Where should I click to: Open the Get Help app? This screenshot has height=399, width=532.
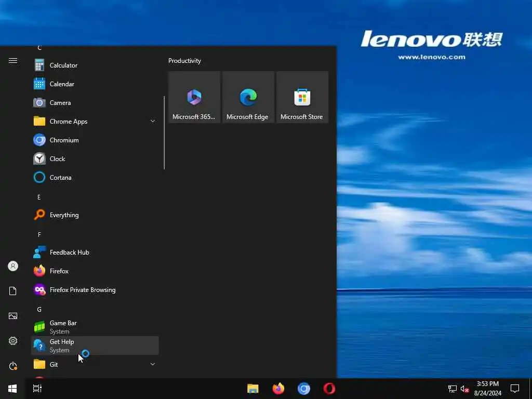tap(95, 345)
